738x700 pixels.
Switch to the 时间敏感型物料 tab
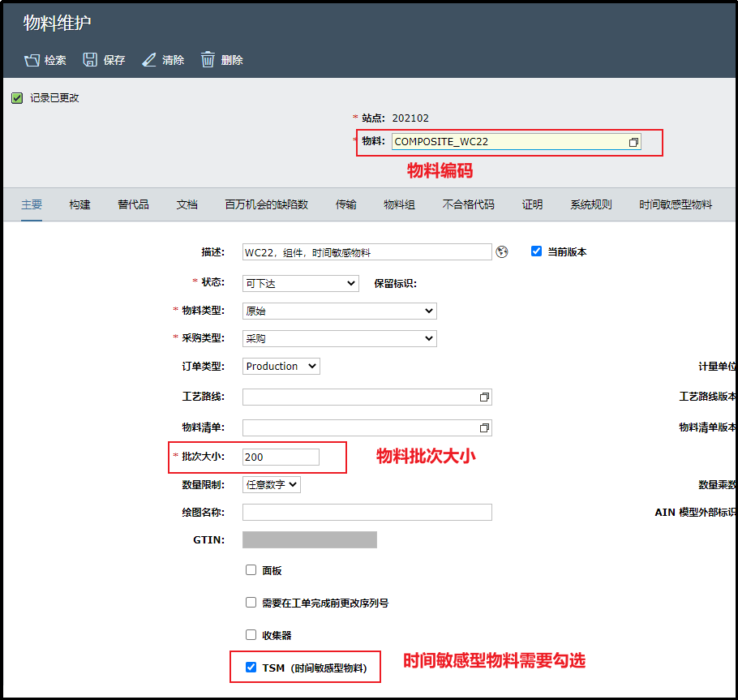coord(676,204)
